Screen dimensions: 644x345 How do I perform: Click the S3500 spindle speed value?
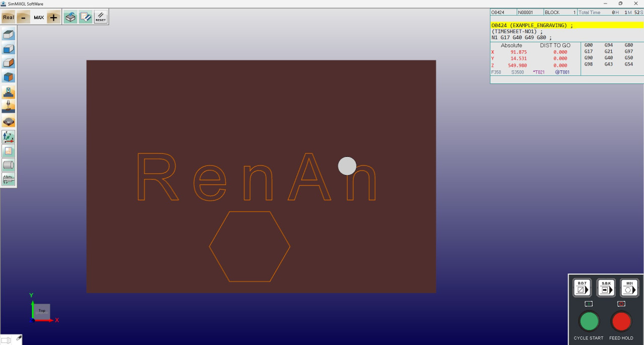tap(518, 72)
